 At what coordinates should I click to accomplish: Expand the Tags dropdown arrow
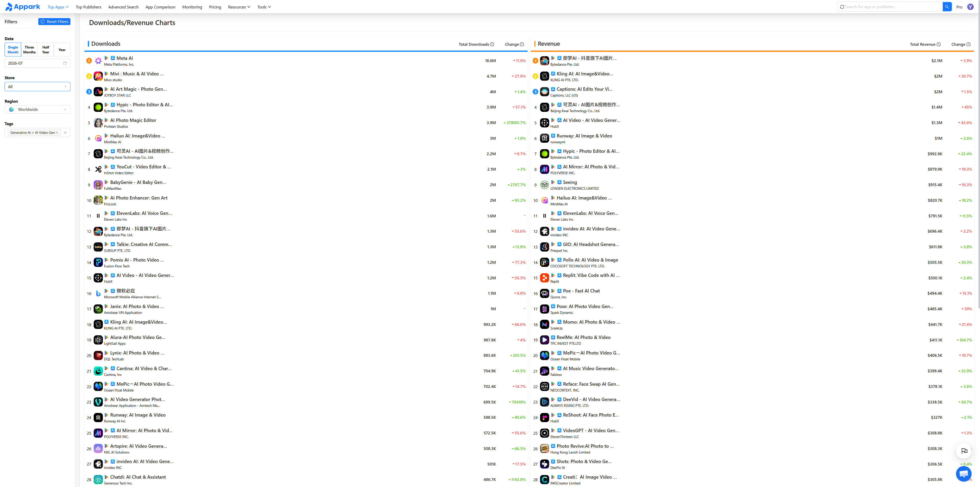point(65,133)
